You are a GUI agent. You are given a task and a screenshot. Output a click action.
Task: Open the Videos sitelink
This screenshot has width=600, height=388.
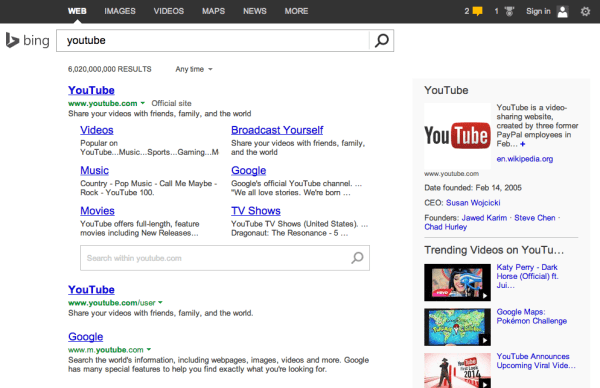click(97, 130)
